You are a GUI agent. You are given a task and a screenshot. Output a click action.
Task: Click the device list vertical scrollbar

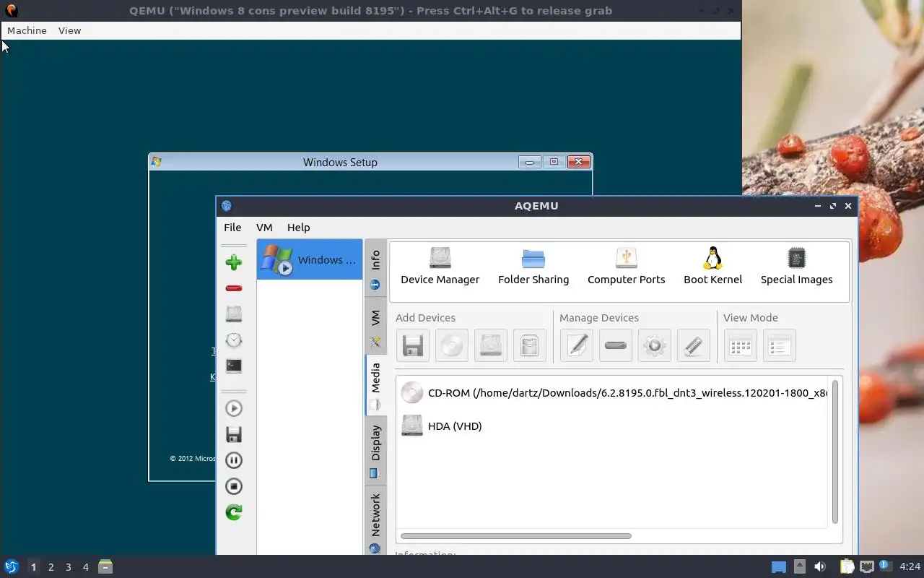pos(835,452)
